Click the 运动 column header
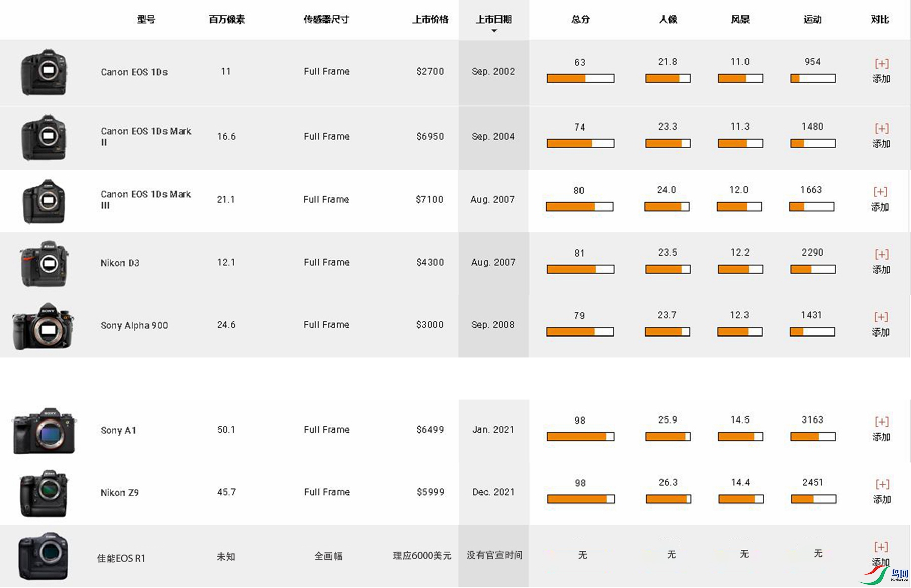This screenshot has height=588, width=911. [812, 20]
